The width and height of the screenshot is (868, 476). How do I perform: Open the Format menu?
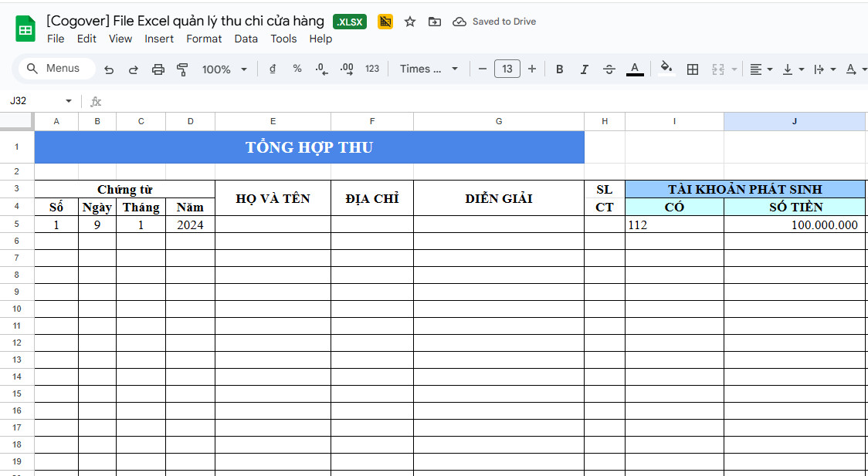click(204, 39)
